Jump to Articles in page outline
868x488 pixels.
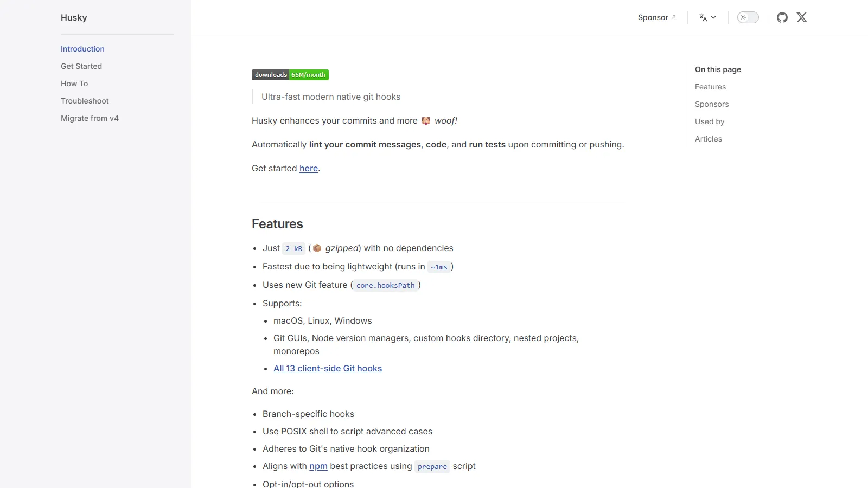(x=709, y=139)
